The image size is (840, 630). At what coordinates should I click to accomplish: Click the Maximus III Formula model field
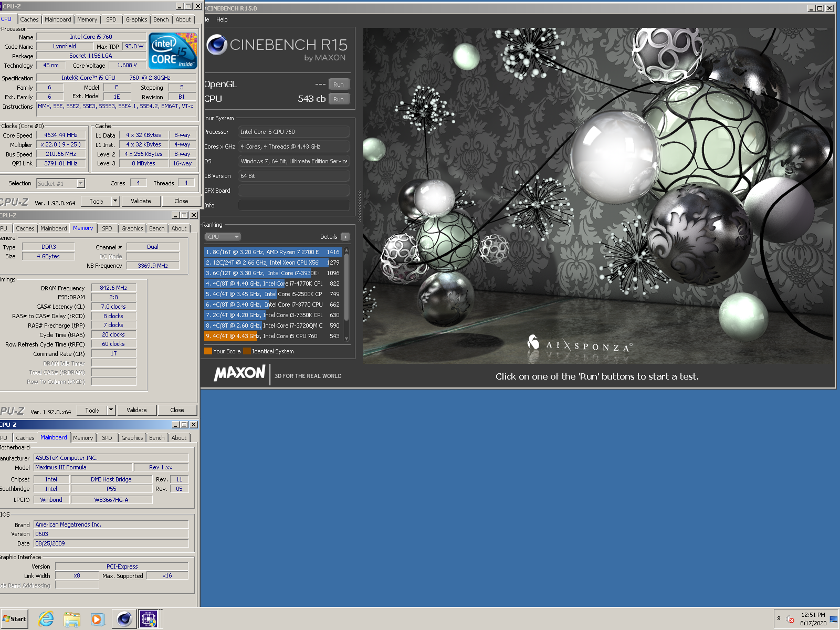[x=83, y=467]
